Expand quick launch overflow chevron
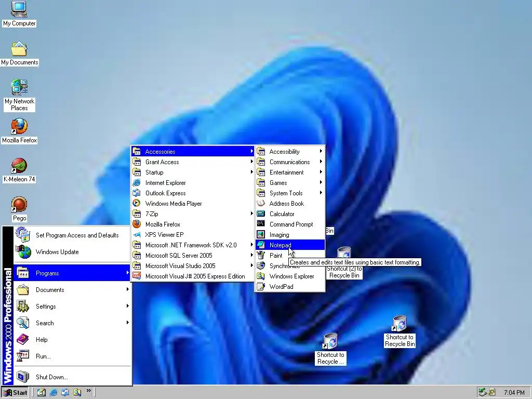Image resolution: width=532 pixels, height=399 pixels. tap(88, 391)
